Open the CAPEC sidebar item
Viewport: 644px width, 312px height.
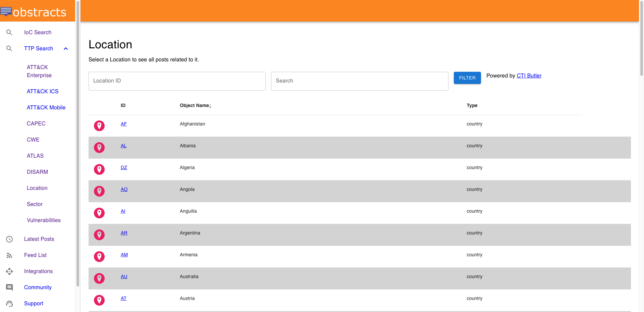coord(36,124)
